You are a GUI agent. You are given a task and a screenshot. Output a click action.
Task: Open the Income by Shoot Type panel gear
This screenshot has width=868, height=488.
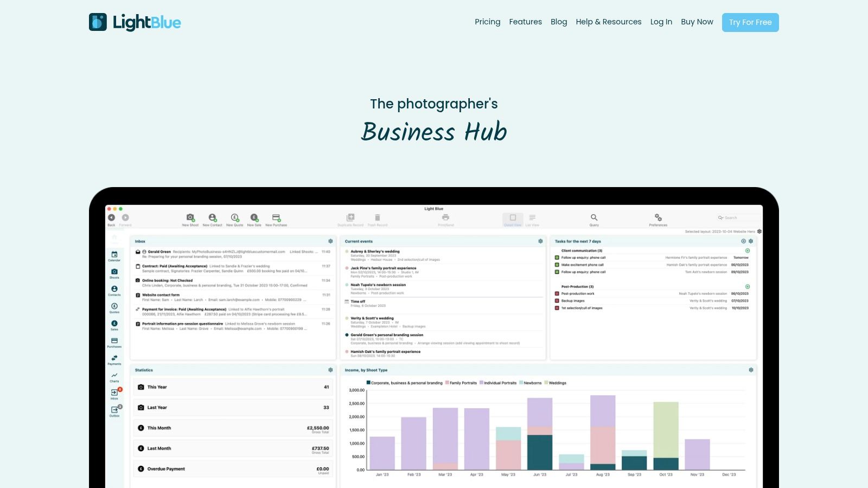[x=751, y=370]
